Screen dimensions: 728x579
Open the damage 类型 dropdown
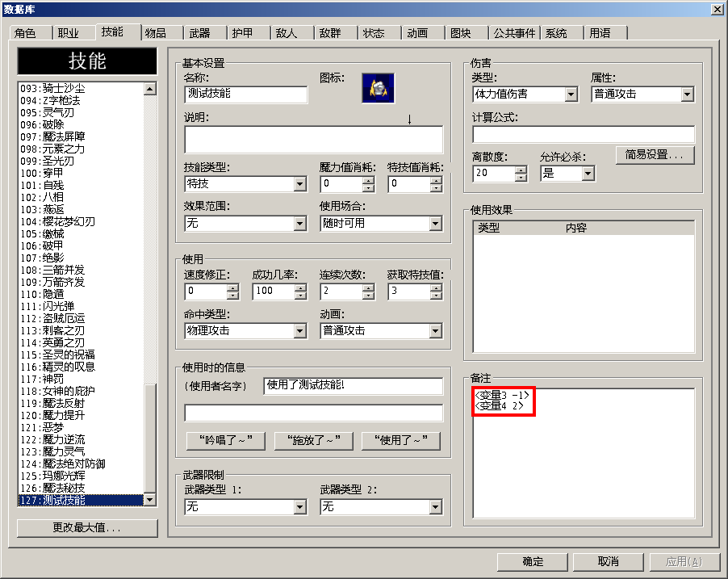tap(571, 94)
